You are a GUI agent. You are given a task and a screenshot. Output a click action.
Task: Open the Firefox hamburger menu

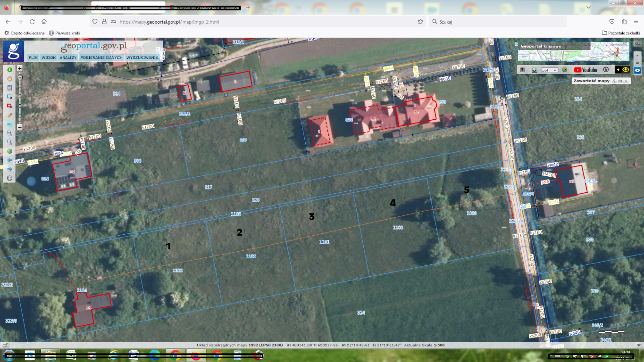point(635,22)
